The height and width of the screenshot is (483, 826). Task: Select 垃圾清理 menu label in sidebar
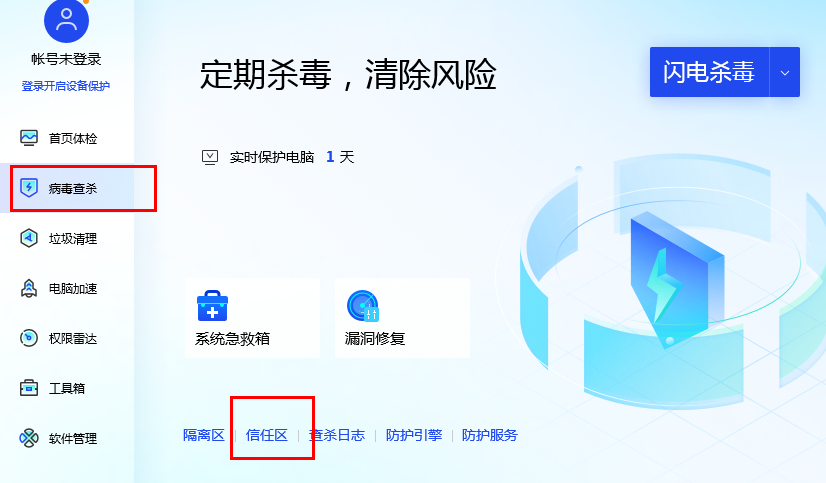pos(73,239)
